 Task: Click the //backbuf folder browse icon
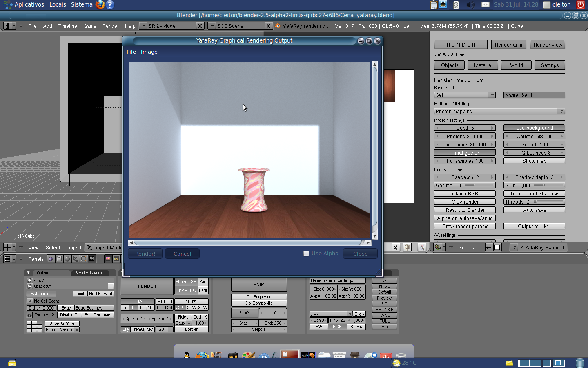(29, 286)
